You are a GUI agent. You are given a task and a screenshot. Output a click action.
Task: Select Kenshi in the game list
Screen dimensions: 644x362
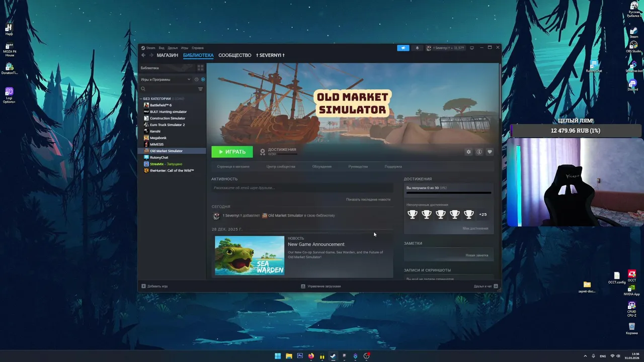155,131
